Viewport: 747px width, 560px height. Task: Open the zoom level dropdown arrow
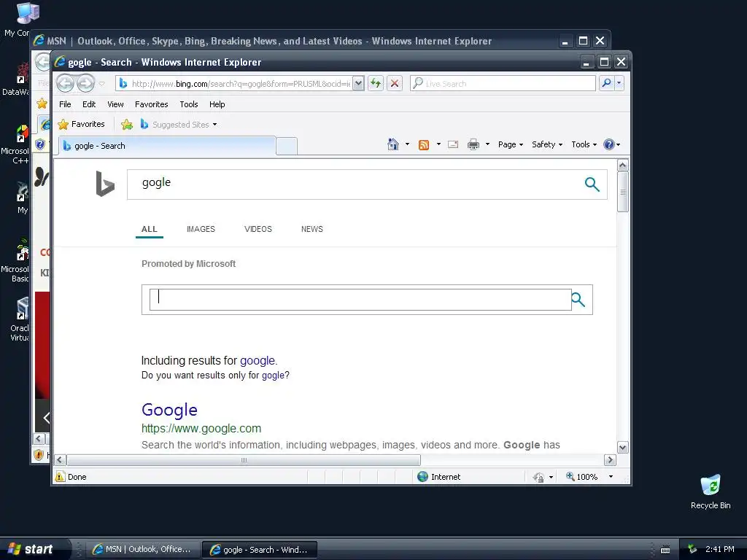click(x=611, y=477)
